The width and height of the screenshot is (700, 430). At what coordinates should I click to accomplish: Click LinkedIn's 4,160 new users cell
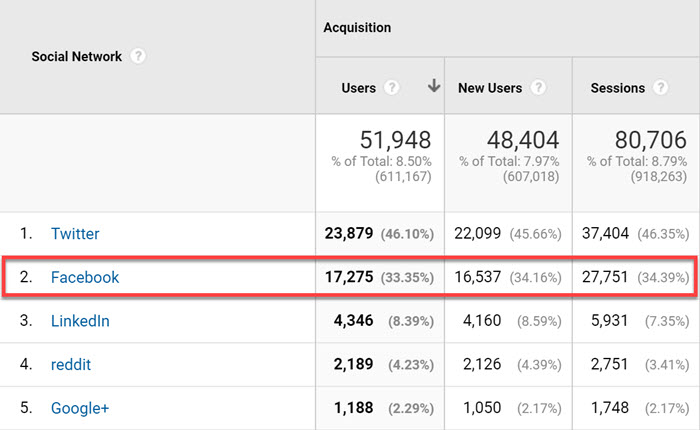coord(485,321)
